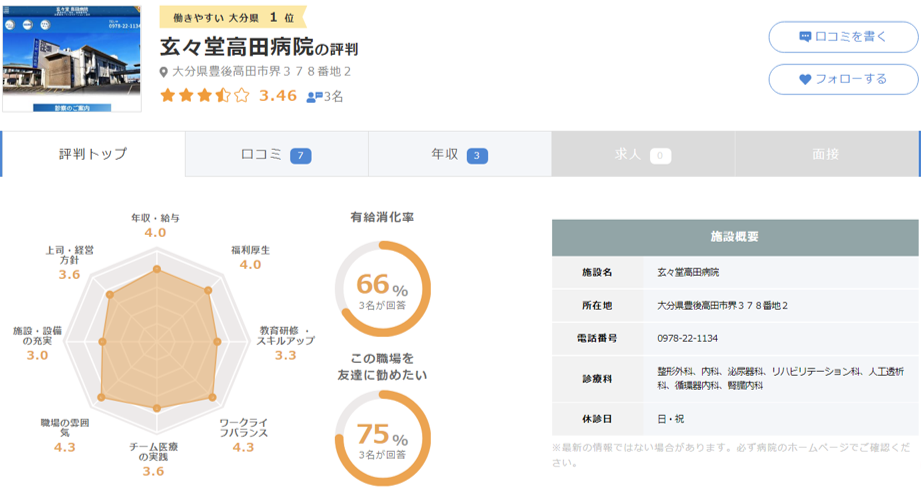Click the 診療科 departments list cell

pos(781,379)
